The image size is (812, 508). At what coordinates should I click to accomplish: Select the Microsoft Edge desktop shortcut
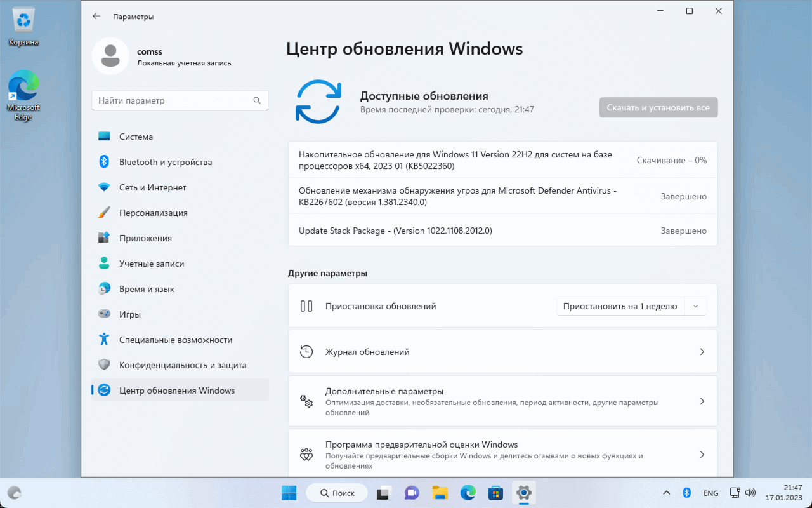point(23,95)
